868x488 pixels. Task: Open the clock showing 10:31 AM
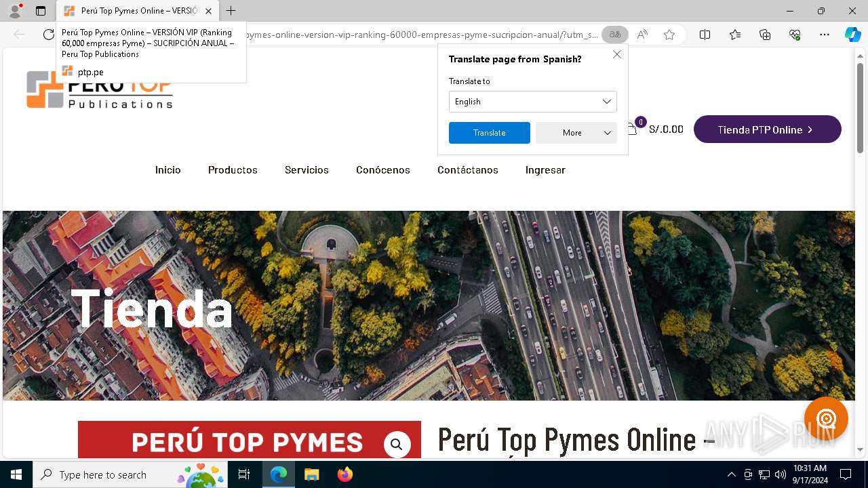pos(809,474)
